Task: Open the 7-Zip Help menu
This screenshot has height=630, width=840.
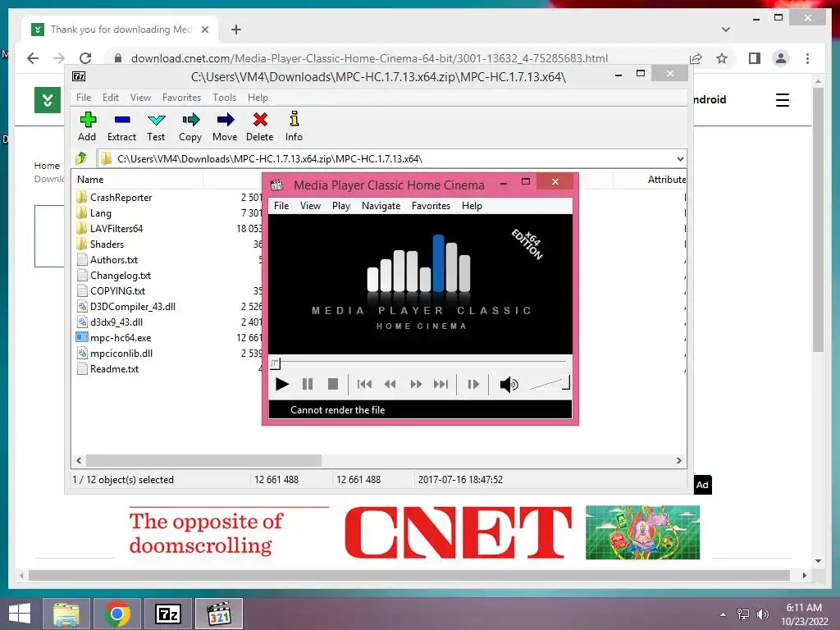Action: pos(258,98)
